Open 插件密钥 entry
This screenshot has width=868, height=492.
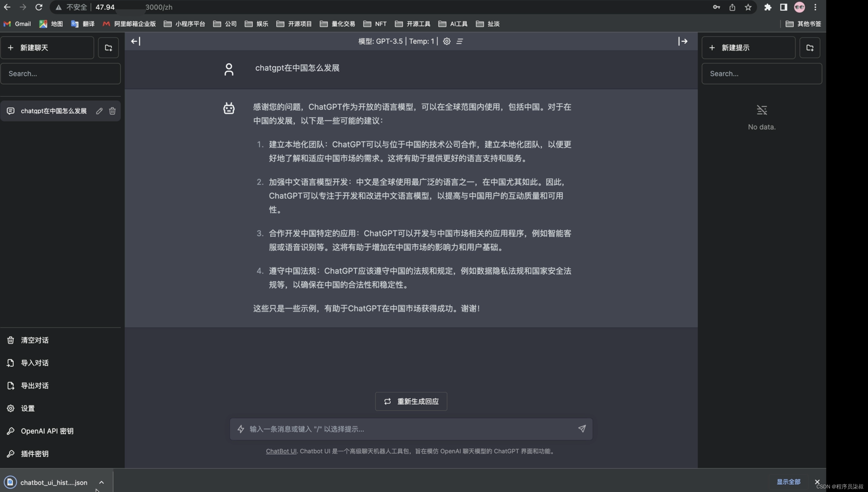pos(61,453)
